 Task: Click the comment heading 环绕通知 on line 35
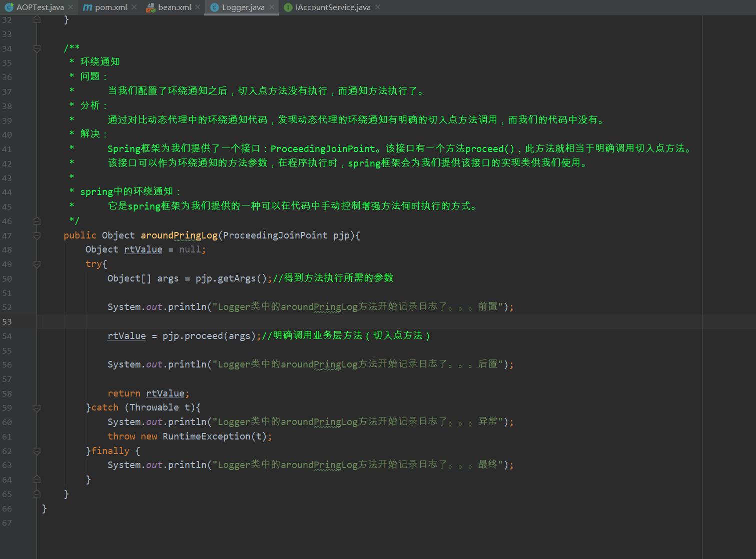click(x=100, y=62)
